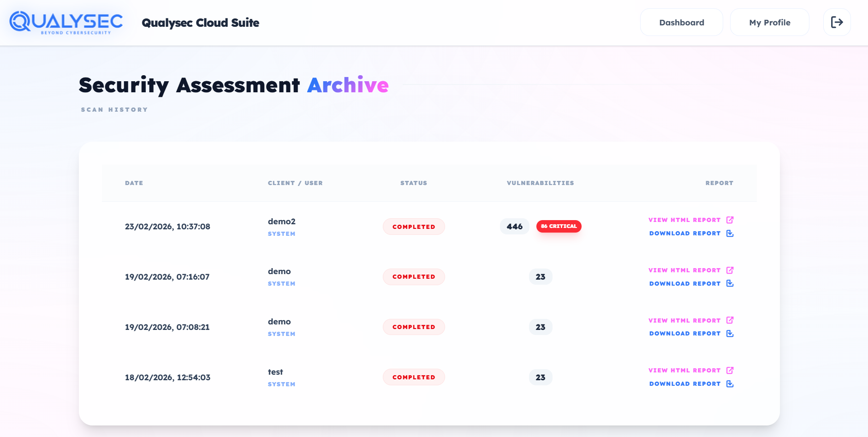Click the external-link icon for the 07:08 demo scan

coord(730,320)
